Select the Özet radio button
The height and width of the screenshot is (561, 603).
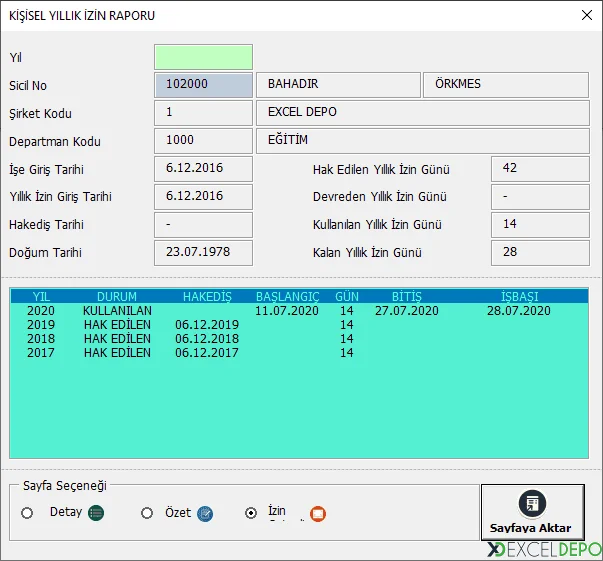(147, 513)
